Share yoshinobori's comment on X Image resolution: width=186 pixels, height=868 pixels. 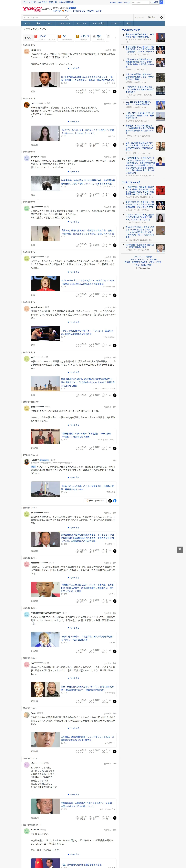tap(115, 345)
